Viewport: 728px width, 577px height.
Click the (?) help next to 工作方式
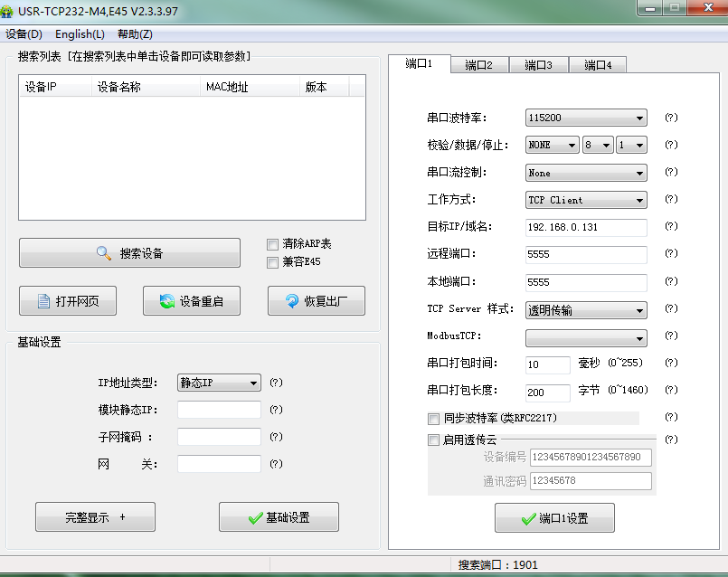[x=671, y=200]
